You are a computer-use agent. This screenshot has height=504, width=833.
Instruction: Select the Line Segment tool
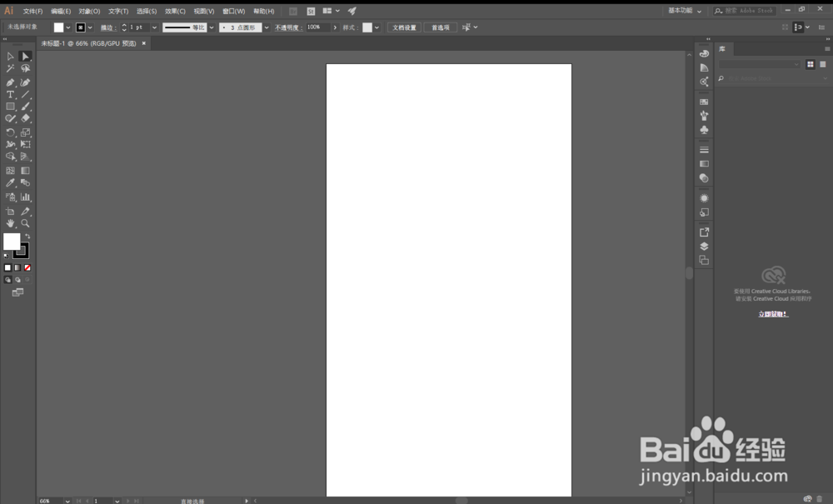pyautogui.click(x=25, y=94)
